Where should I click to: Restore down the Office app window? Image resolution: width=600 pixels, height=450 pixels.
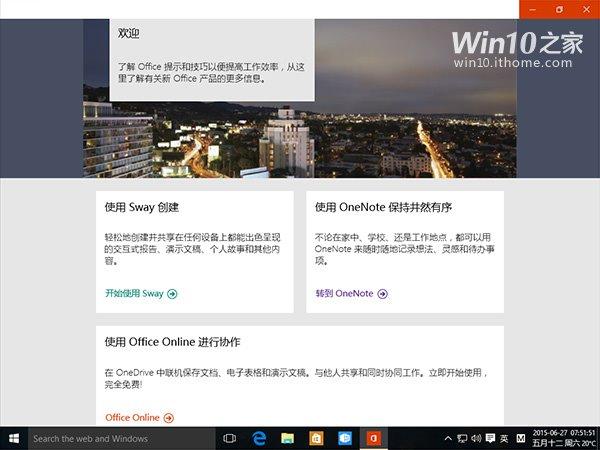(559, 9)
